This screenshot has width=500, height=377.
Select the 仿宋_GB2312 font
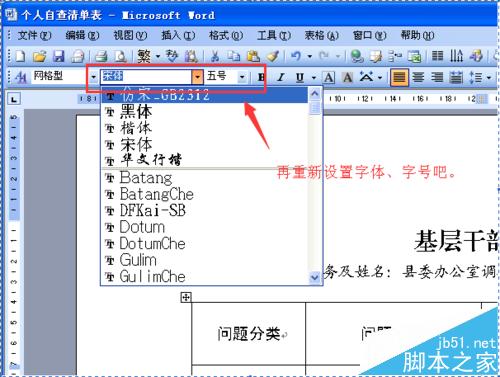(x=204, y=96)
